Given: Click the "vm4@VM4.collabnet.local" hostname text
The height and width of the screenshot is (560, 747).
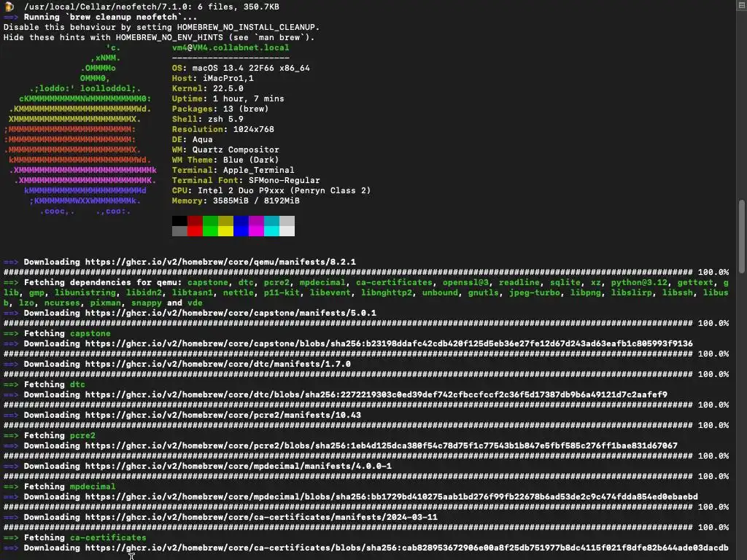Looking at the screenshot, I should point(231,47).
